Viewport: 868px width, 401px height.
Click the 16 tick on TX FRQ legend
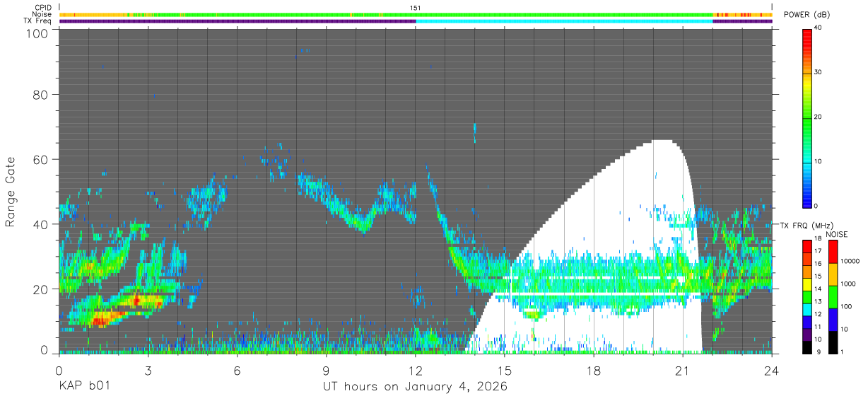pyautogui.click(x=819, y=264)
